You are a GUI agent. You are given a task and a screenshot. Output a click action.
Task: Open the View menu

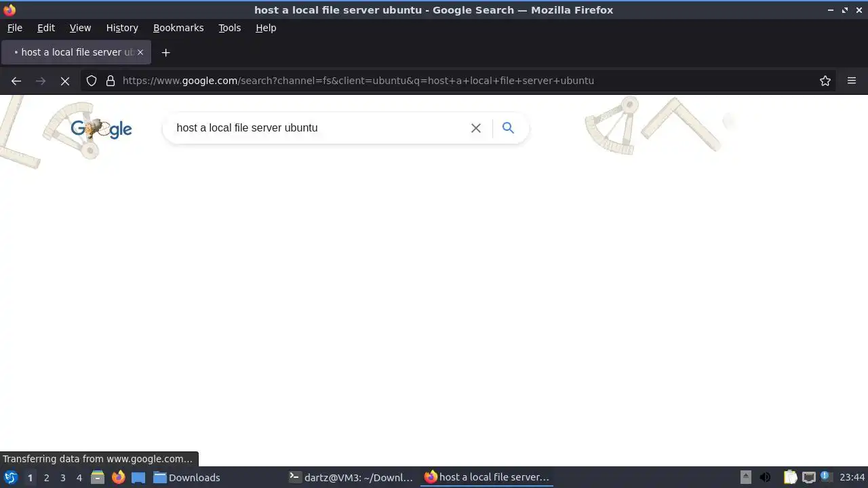(x=80, y=28)
